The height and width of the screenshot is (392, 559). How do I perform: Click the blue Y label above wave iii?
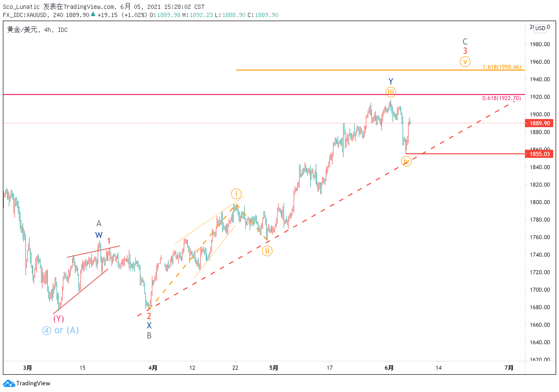pos(391,81)
